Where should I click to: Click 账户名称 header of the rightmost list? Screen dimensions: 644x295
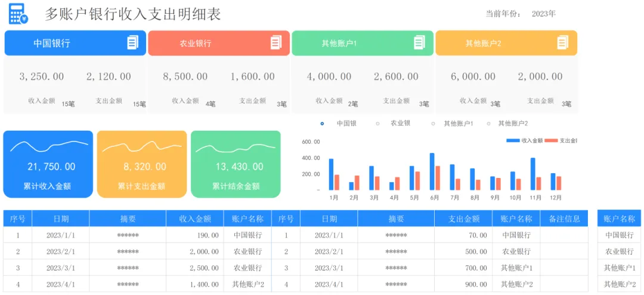coord(619,219)
